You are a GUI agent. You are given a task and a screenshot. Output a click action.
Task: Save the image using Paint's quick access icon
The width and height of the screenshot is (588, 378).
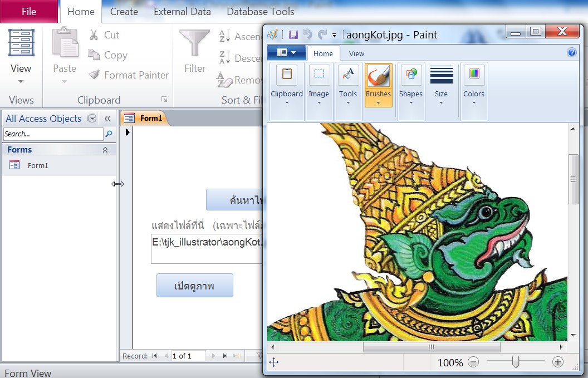coord(293,34)
